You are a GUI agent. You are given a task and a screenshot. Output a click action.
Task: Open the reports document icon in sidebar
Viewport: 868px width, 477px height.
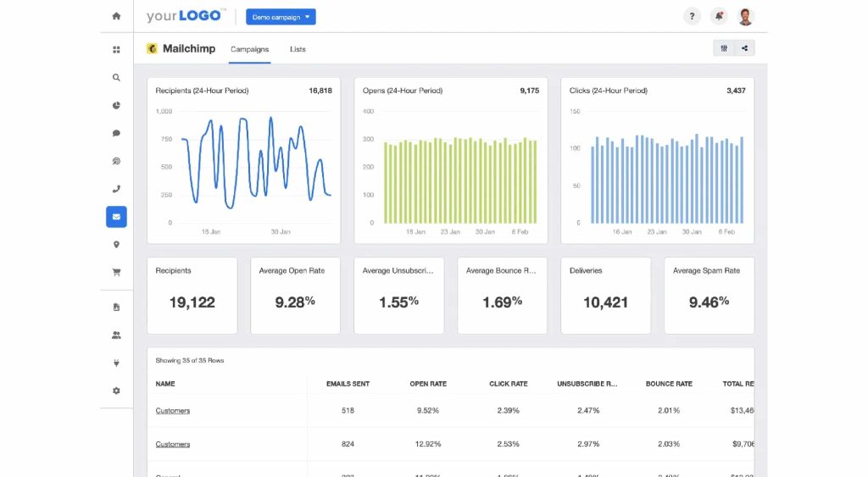(x=116, y=307)
